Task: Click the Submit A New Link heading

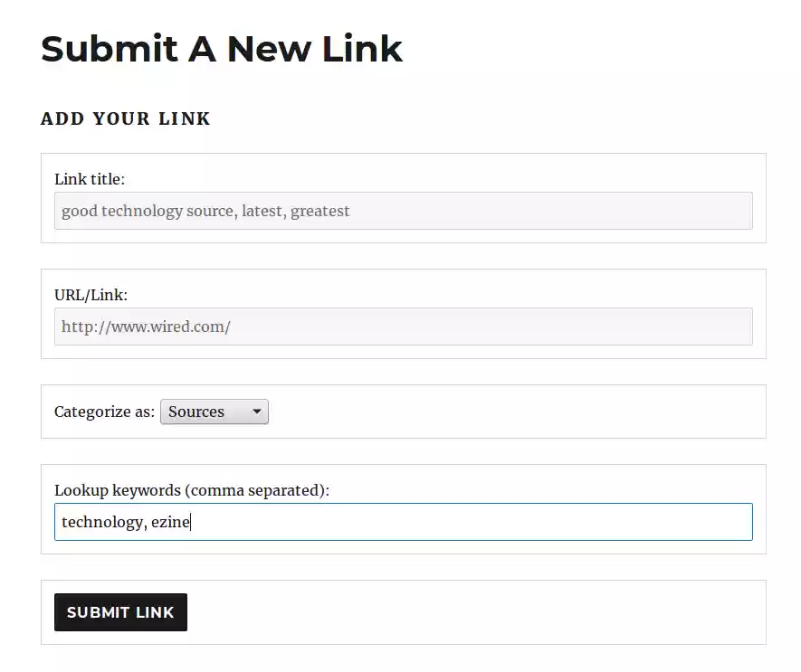Action: coord(221,50)
